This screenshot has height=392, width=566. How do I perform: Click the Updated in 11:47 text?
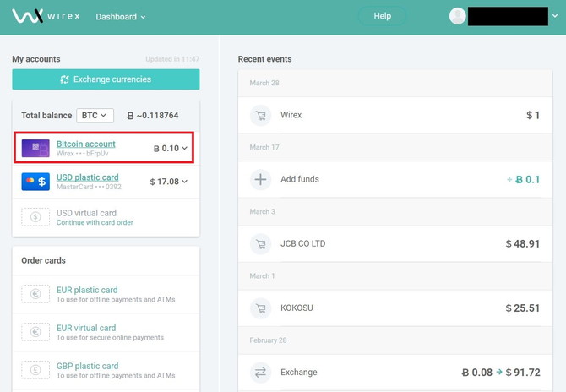tap(172, 59)
